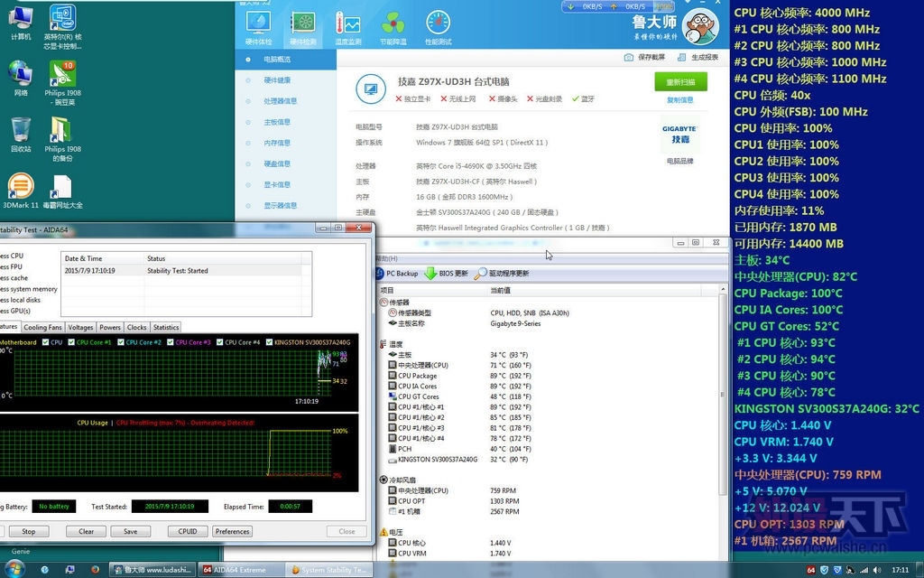Screen dimensions: 924x578
Task: Toggle the CPU Core #2 graph checkbox
Action: (121, 342)
